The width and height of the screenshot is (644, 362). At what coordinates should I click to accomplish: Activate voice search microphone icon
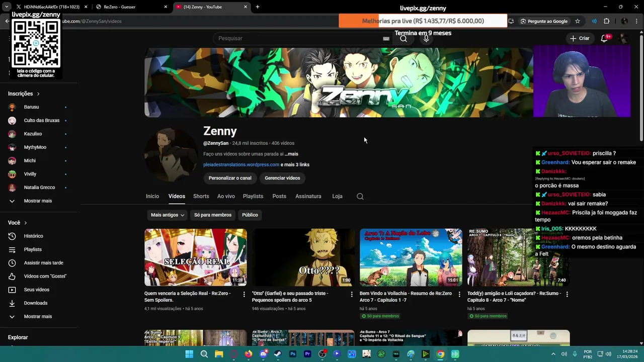pos(426,39)
